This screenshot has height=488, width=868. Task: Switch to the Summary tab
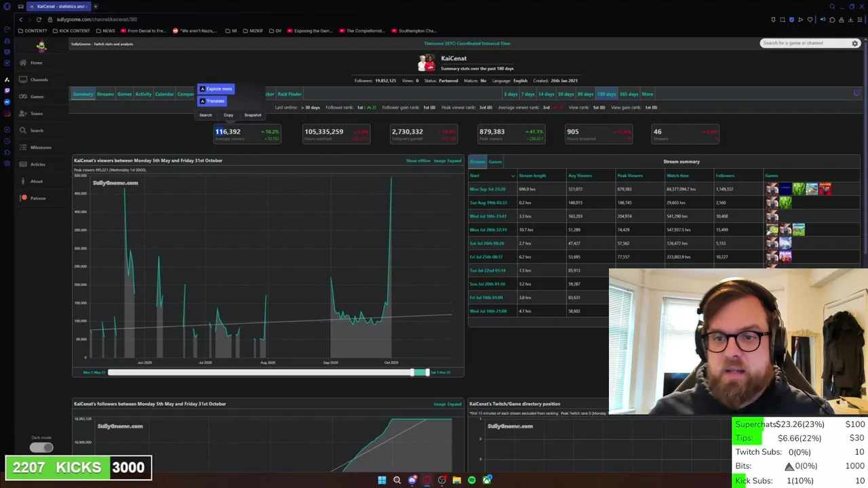click(x=83, y=94)
